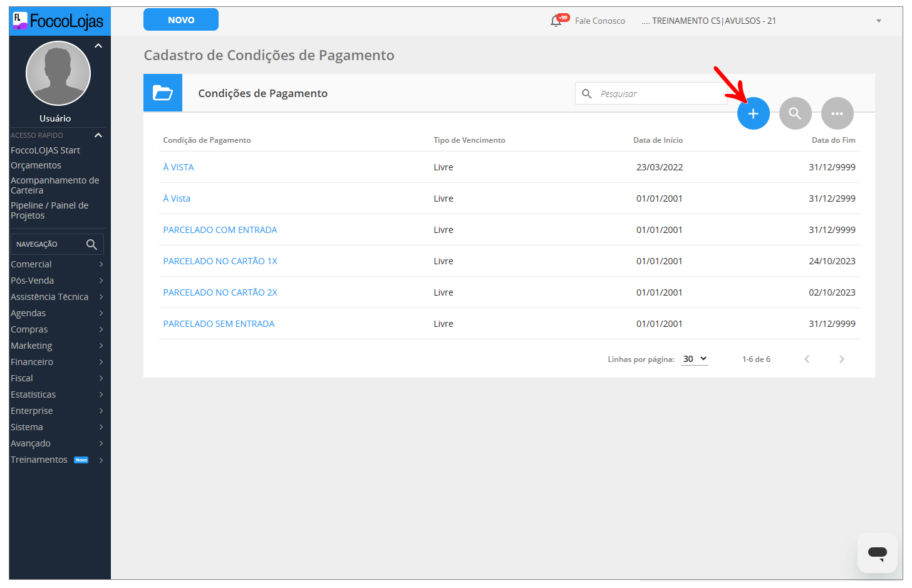The height and width of the screenshot is (588, 912).
Task: Go to next page arrow
Action: point(841,359)
